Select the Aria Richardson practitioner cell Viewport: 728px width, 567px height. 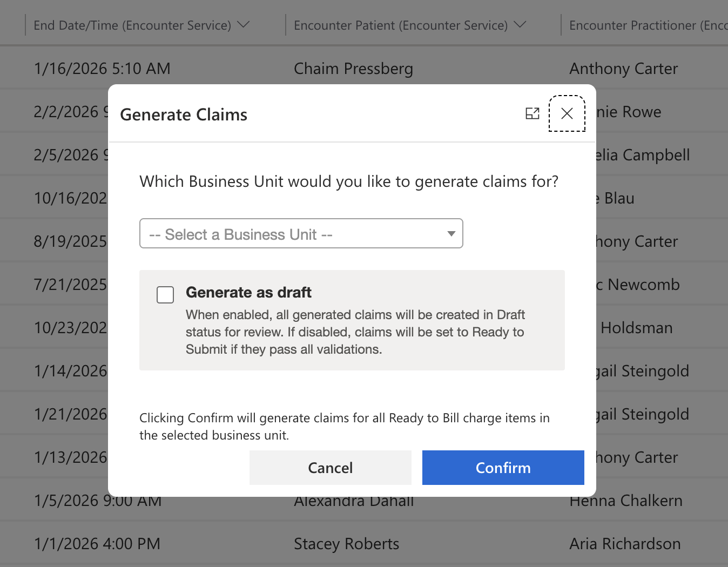(625, 544)
